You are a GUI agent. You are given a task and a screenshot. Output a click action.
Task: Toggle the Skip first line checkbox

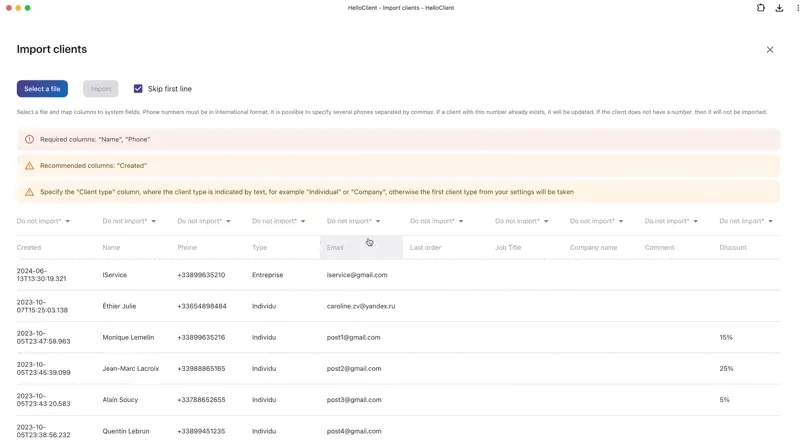[x=138, y=89]
